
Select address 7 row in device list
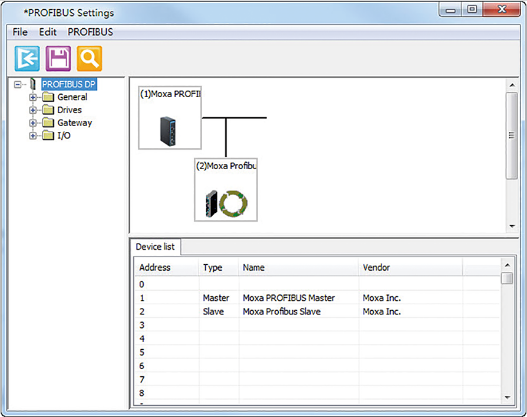coord(317,379)
